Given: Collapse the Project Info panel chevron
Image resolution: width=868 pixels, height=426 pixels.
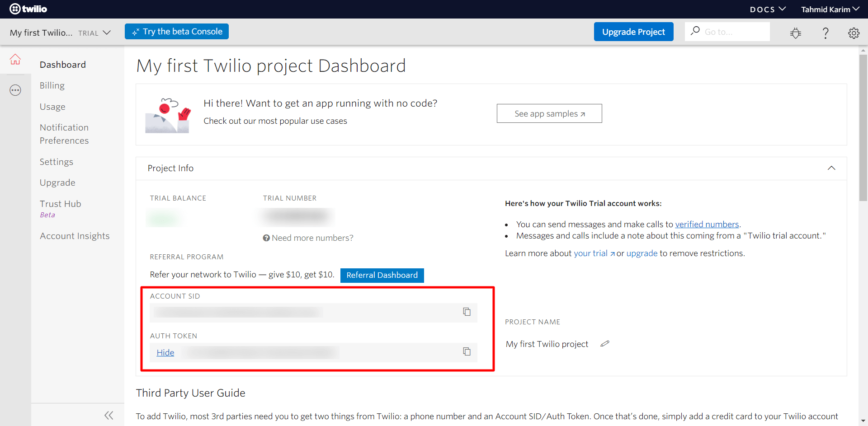Looking at the screenshot, I should pyautogui.click(x=832, y=168).
